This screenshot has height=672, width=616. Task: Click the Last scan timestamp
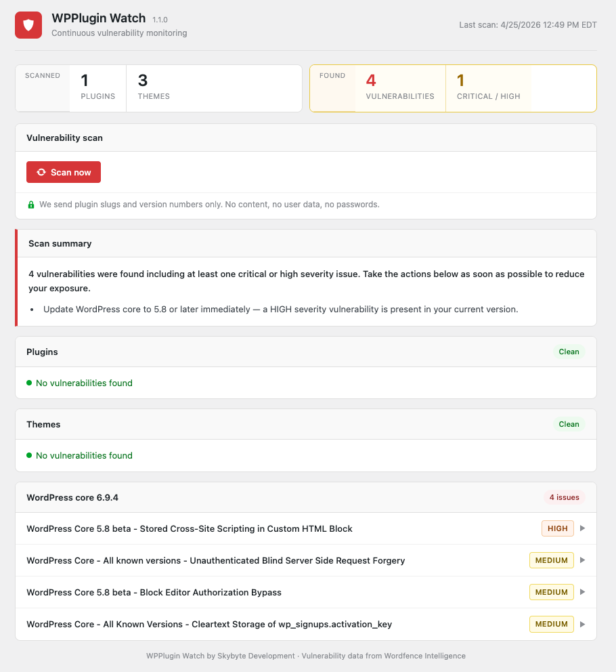(x=528, y=25)
